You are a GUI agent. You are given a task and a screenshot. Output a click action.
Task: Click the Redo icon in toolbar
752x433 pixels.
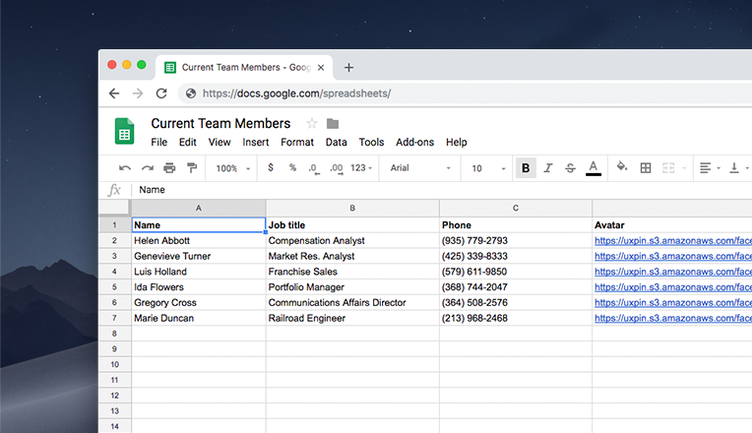tap(147, 168)
